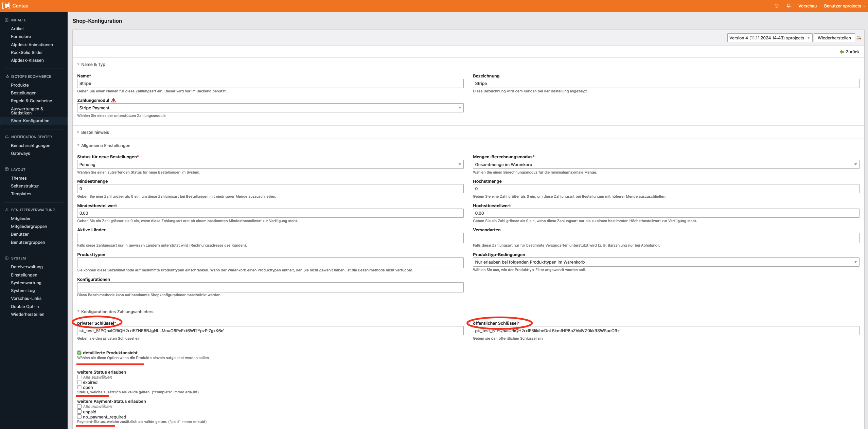This screenshot has width=868, height=429.
Task: Click the Wiederherstellen button
Action: tap(834, 38)
